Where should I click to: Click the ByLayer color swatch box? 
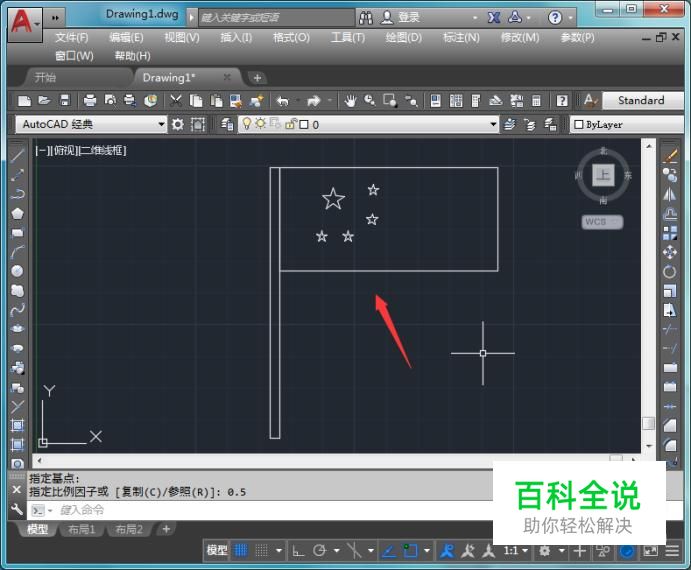click(x=579, y=125)
